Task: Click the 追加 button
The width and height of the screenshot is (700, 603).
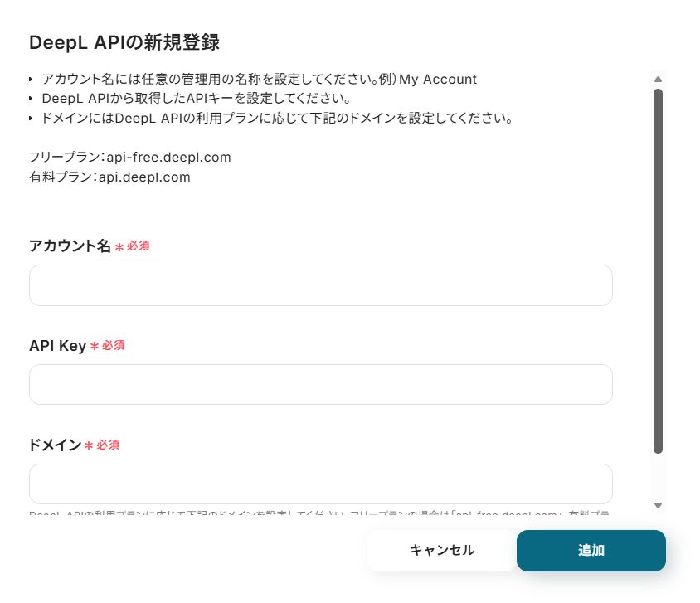Action: pos(591,551)
